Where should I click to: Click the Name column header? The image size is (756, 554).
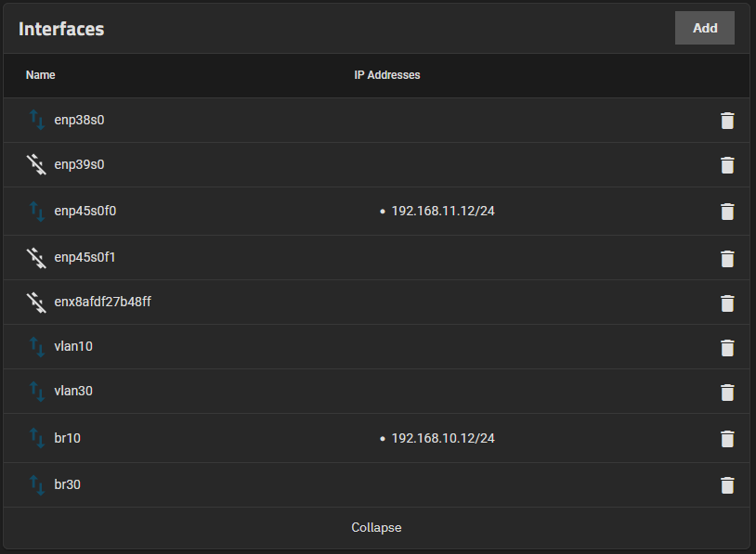click(41, 75)
